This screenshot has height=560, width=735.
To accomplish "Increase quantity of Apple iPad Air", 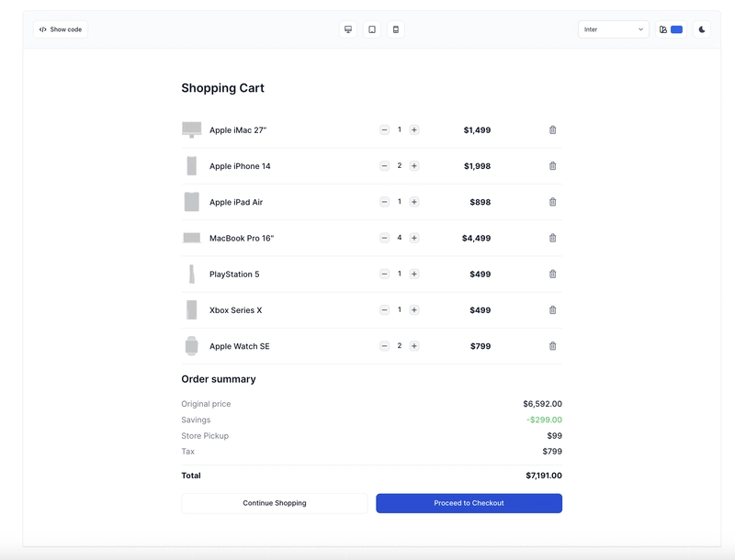I will [x=414, y=202].
